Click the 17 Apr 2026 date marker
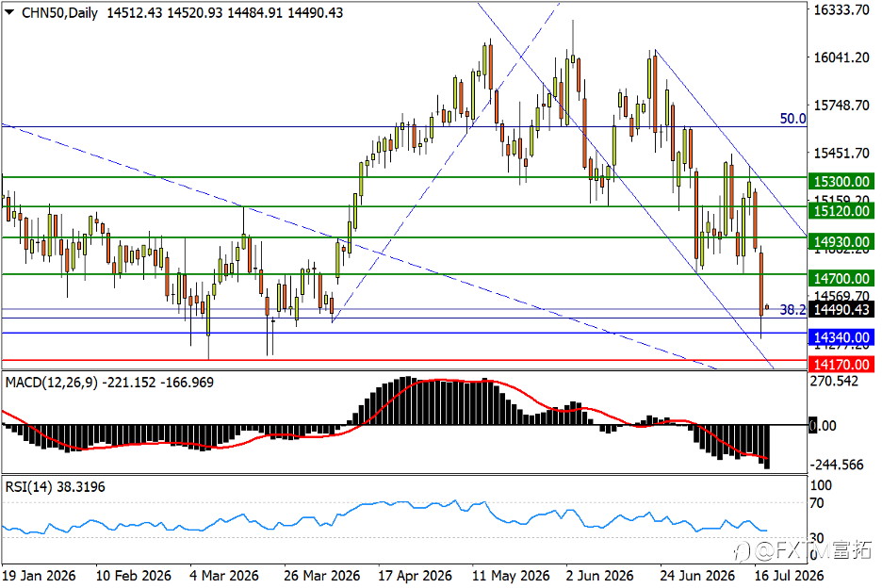The image size is (882, 588). pos(415,576)
